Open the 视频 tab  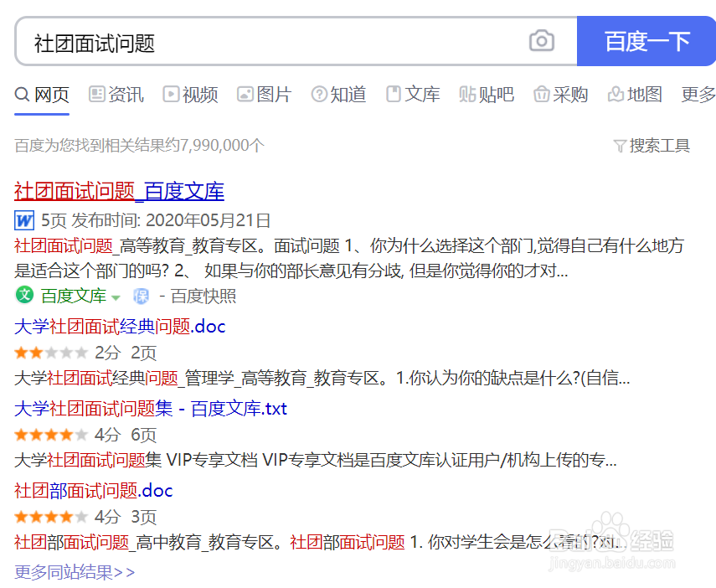coord(190,95)
